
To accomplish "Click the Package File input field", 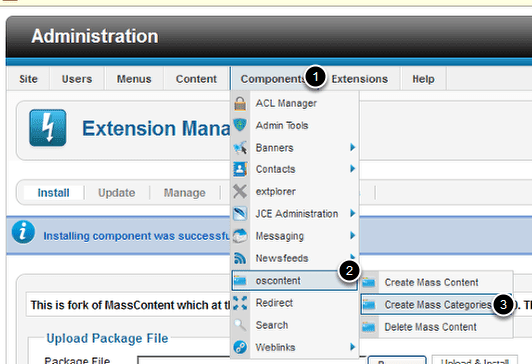I will (x=251, y=360).
